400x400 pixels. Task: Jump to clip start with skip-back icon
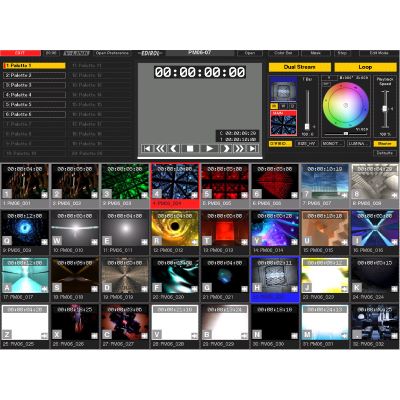click(147, 149)
